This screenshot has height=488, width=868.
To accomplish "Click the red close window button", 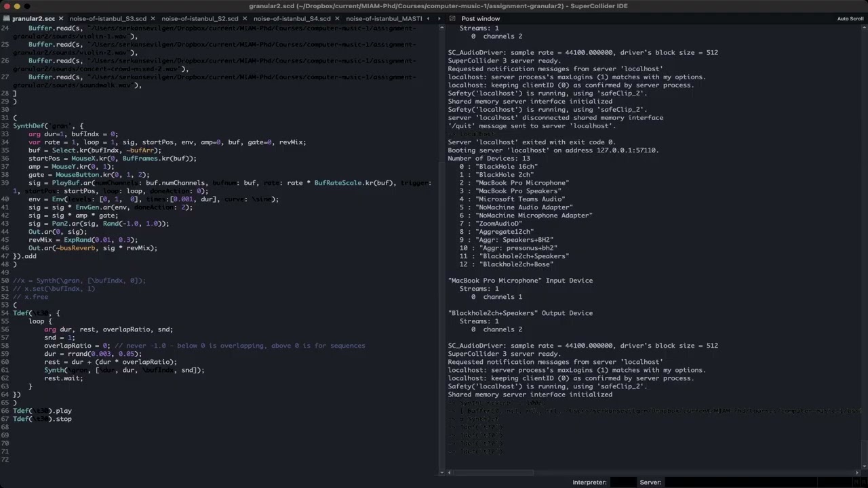I will tap(6, 6).
